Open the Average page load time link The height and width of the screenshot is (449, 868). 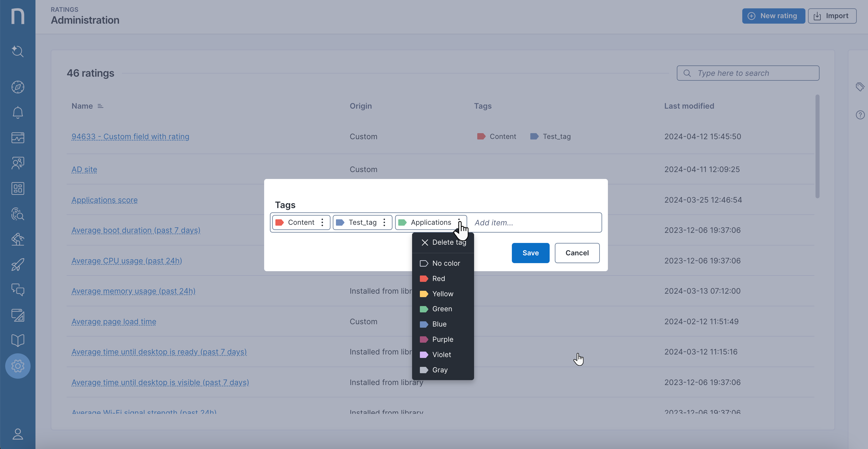tap(114, 322)
